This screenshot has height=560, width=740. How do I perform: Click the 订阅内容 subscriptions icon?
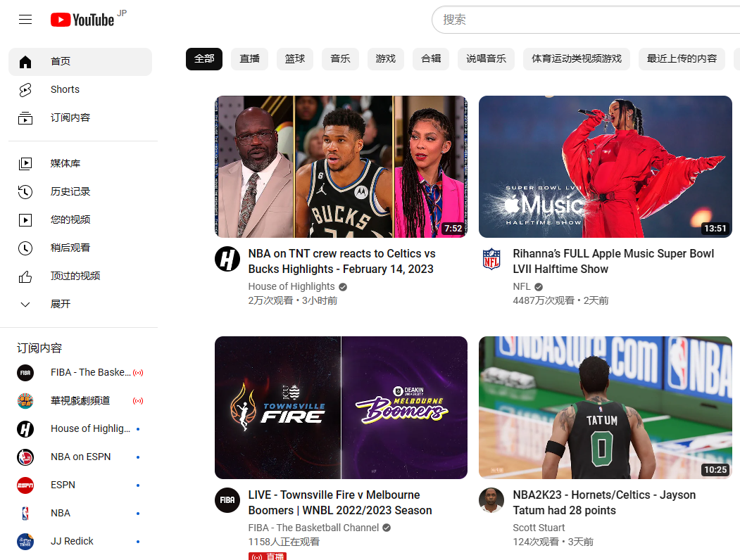[x=25, y=118]
